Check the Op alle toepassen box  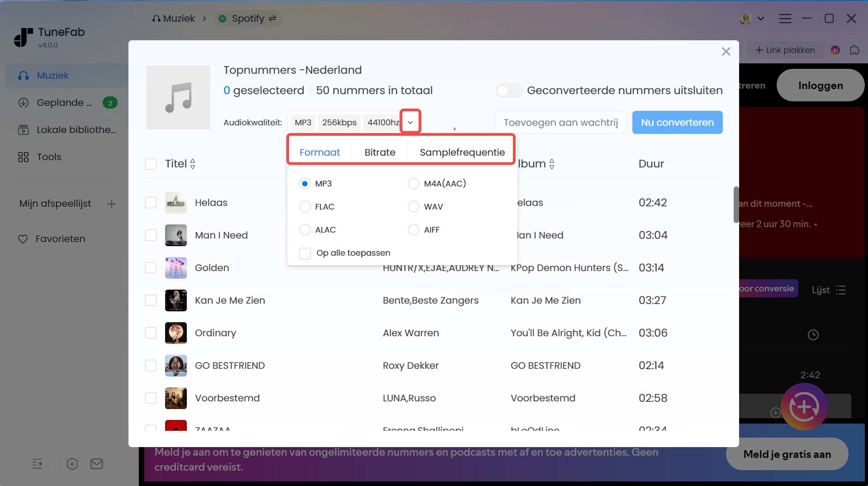click(x=305, y=253)
